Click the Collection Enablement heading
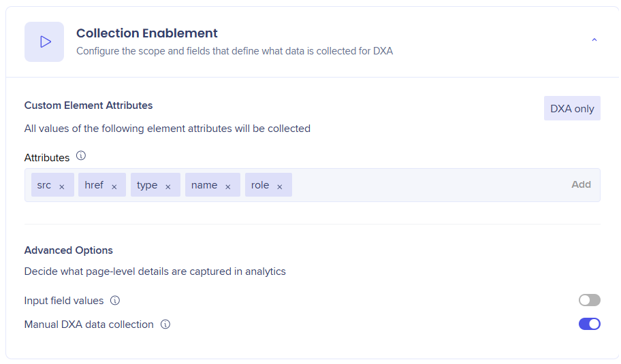This screenshot has height=364, width=621. point(146,33)
